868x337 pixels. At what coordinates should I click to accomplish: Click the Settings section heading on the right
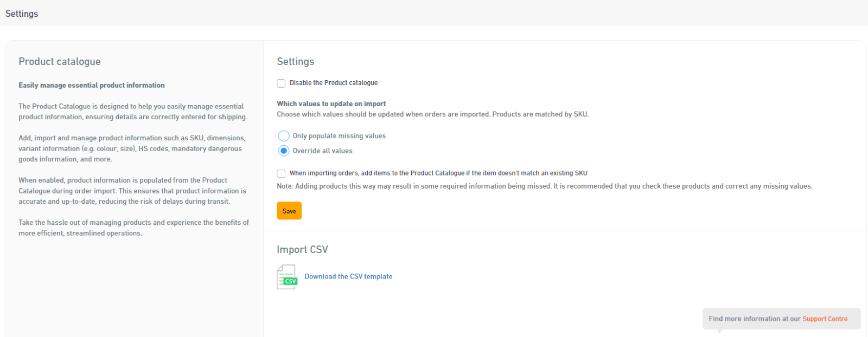click(x=296, y=61)
